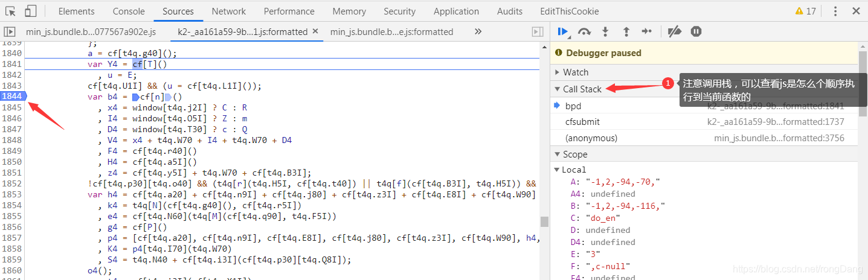868x280 pixels.
Task: Open the Elements panel tab
Action: 76,11
